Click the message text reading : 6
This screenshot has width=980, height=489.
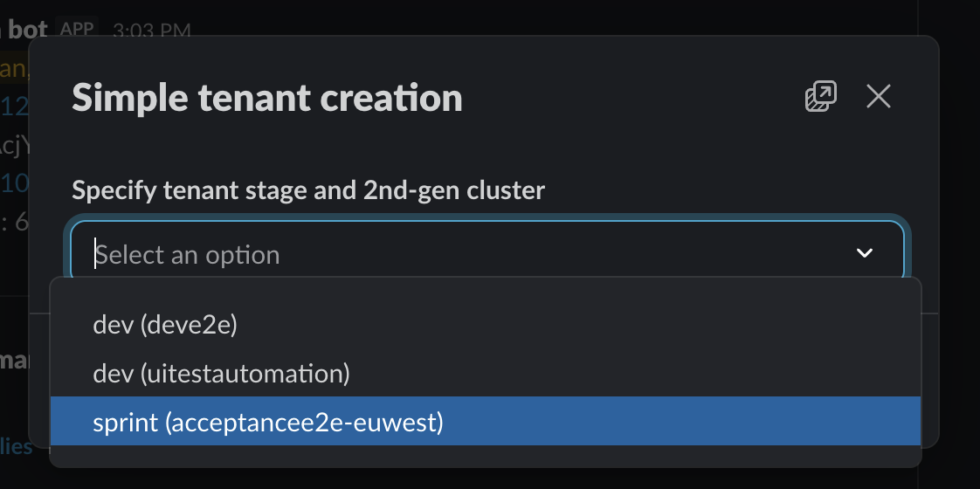pos(15,223)
